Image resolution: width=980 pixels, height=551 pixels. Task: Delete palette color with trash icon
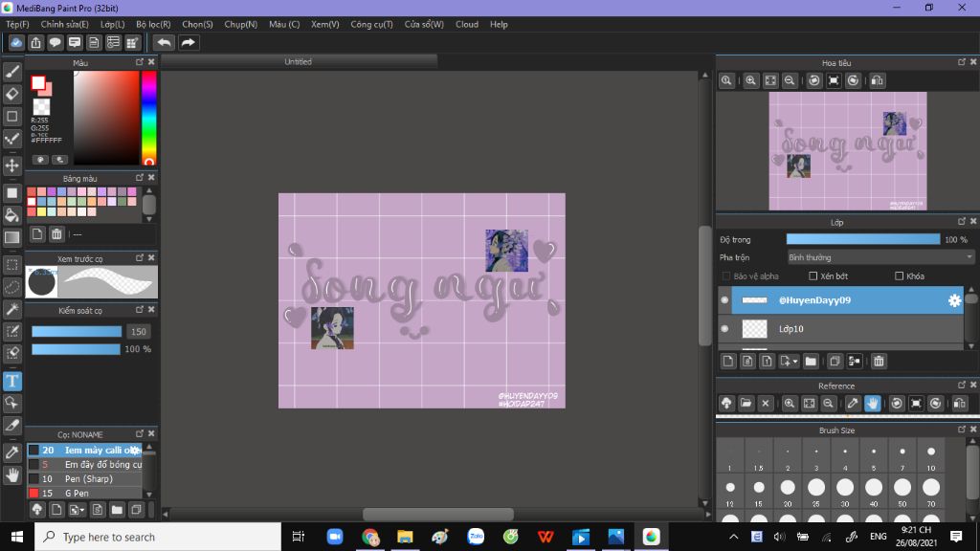tap(56, 234)
